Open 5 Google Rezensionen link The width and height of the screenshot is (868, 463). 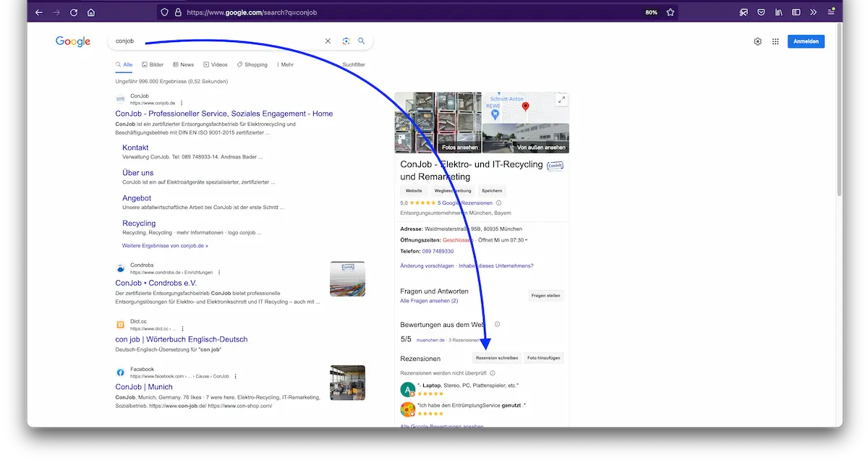(465, 203)
